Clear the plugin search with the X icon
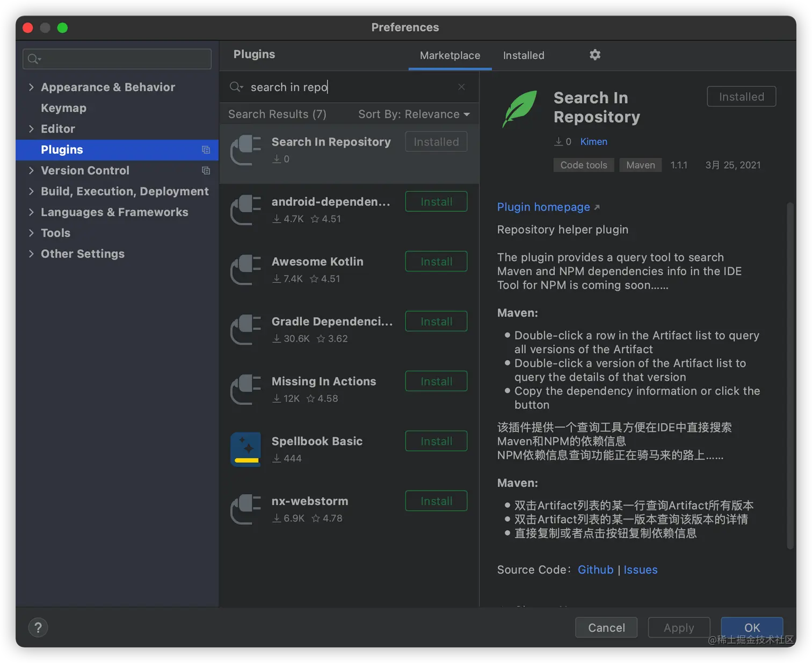 click(x=461, y=87)
